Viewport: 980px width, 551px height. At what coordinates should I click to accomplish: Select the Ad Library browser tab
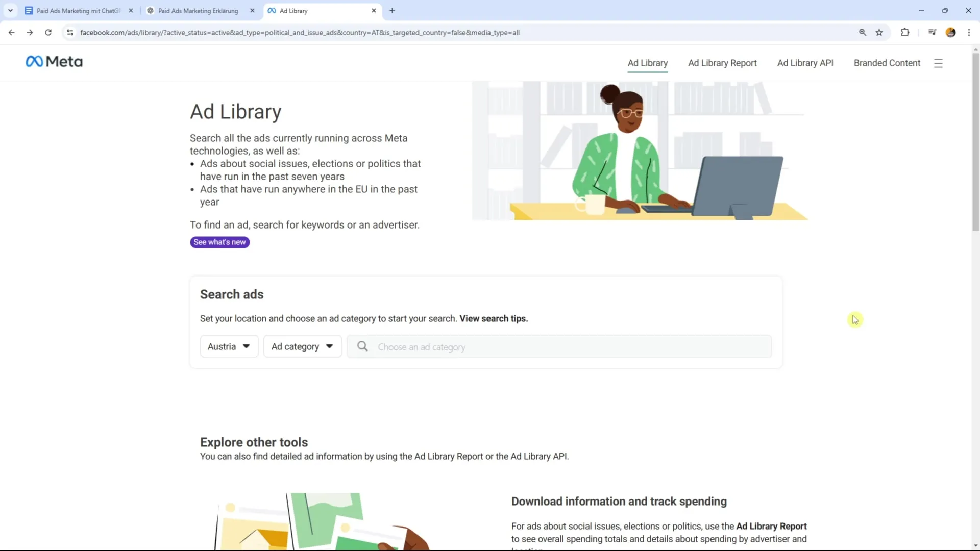(323, 10)
